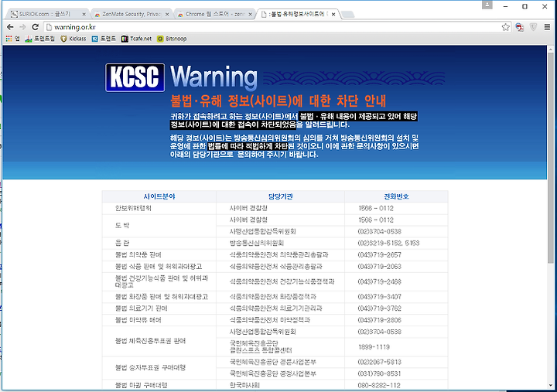Bookmark this page with the star icon
Image resolution: width=557 pixels, height=392 pixels.
pos(505,27)
